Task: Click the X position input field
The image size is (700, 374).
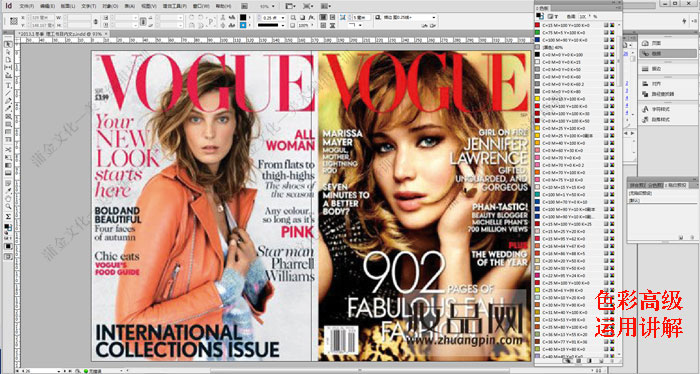Action: (x=41, y=17)
